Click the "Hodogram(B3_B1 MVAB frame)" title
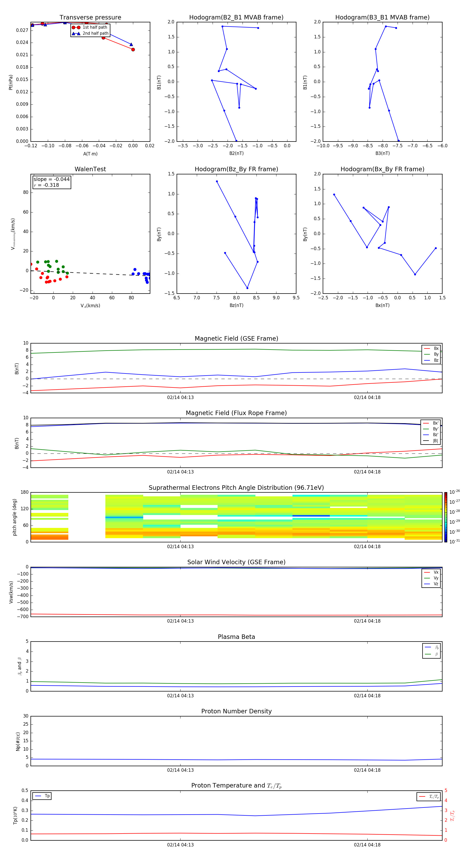Screen dimensions: 473x868 coord(382,18)
